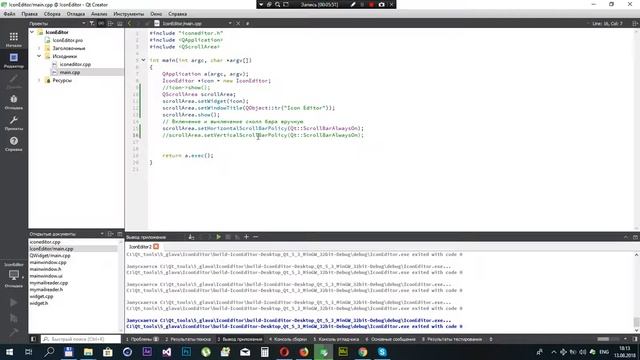Go back with the editor navigation arrow
This screenshot has width=640, height=360.
click(x=130, y=24)
